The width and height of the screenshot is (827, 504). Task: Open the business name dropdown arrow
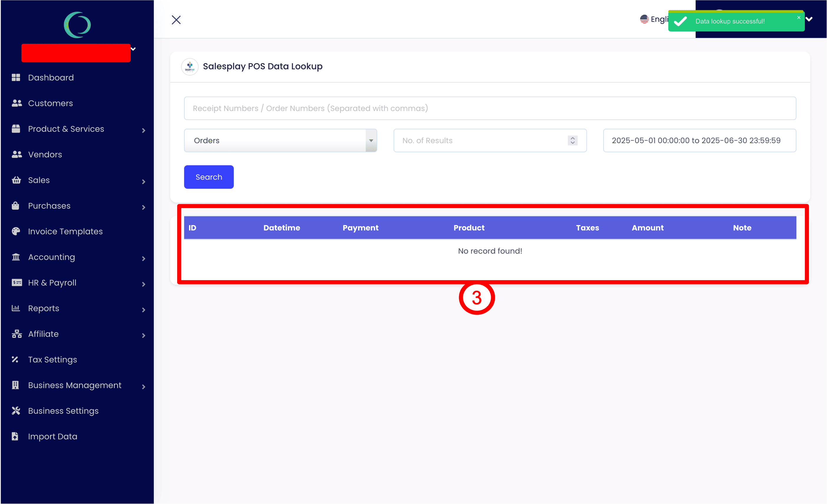click(133, 49)
